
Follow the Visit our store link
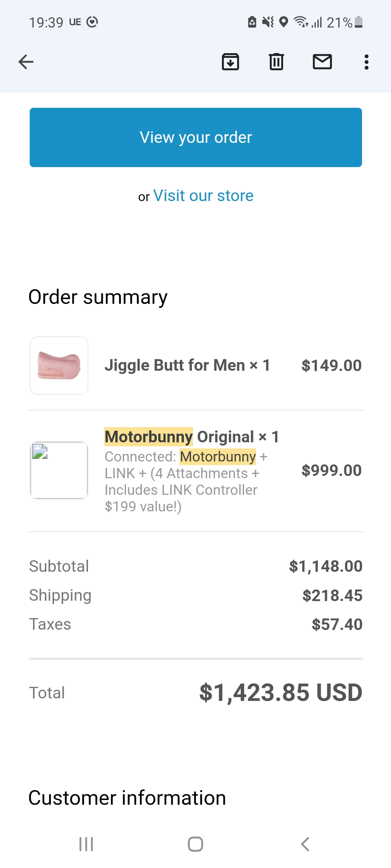coord(203,196)
